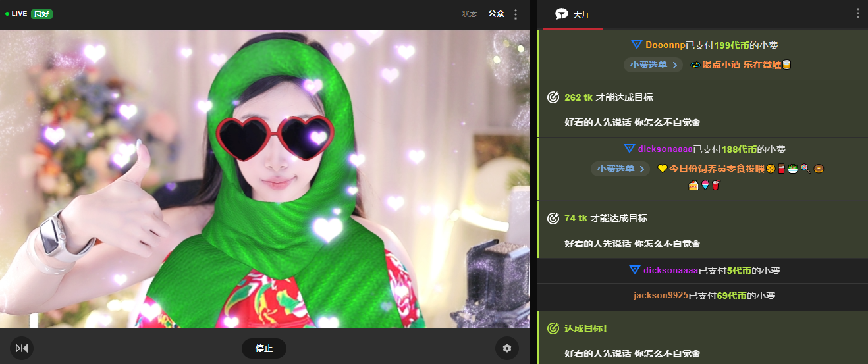Click the 良好 connection quality badge
Screen dimensions: 868x364
[x=41, y=14]
